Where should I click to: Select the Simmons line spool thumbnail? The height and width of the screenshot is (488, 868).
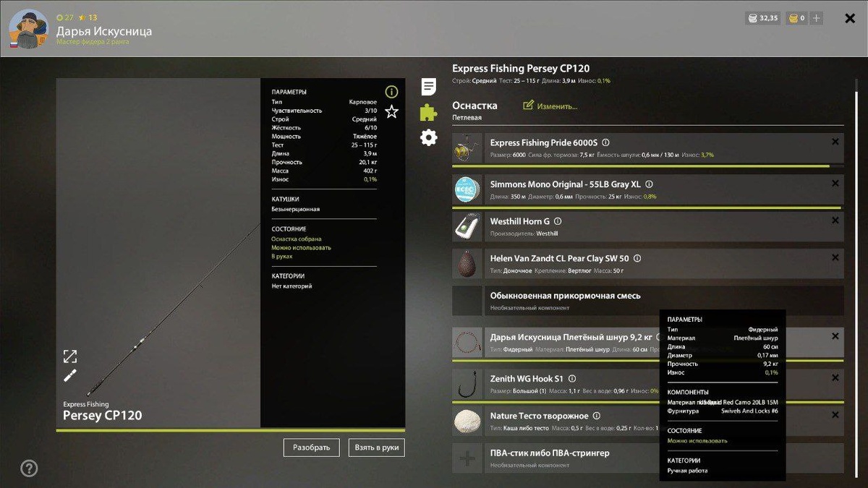click(467, 190)
